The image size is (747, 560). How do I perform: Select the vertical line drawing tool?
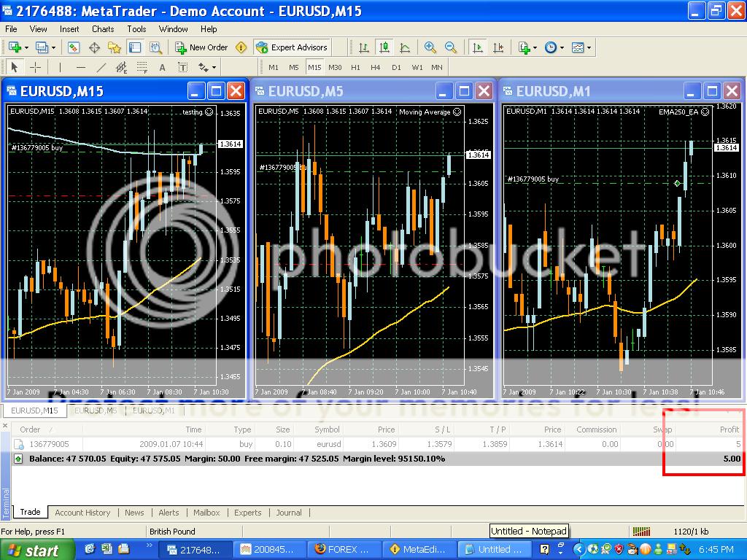[60, 67]
